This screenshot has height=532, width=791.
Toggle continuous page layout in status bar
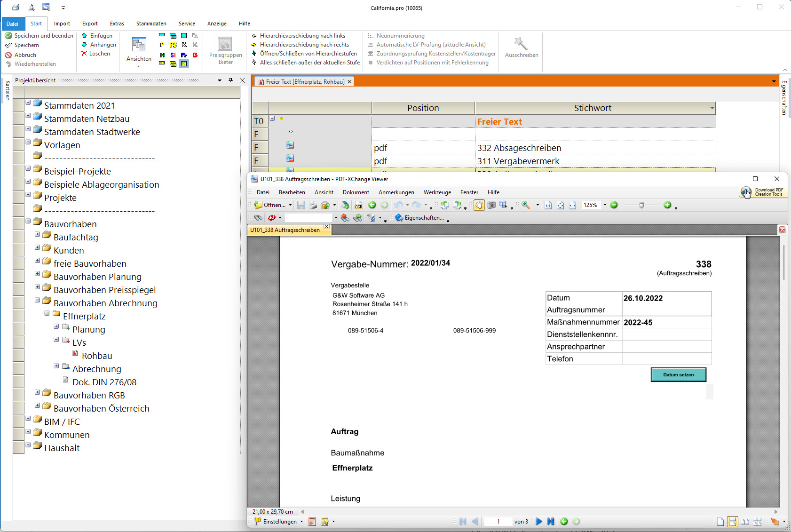coord(732,521)
